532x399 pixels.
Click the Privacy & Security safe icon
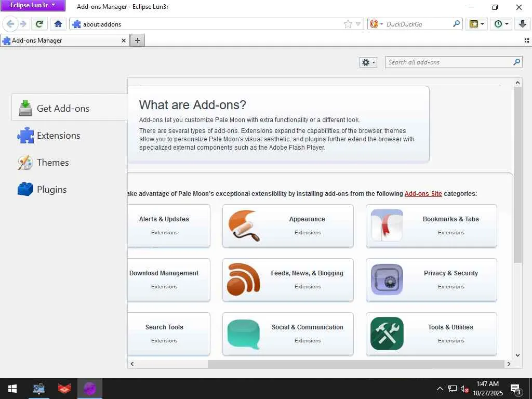pos(387,280)
